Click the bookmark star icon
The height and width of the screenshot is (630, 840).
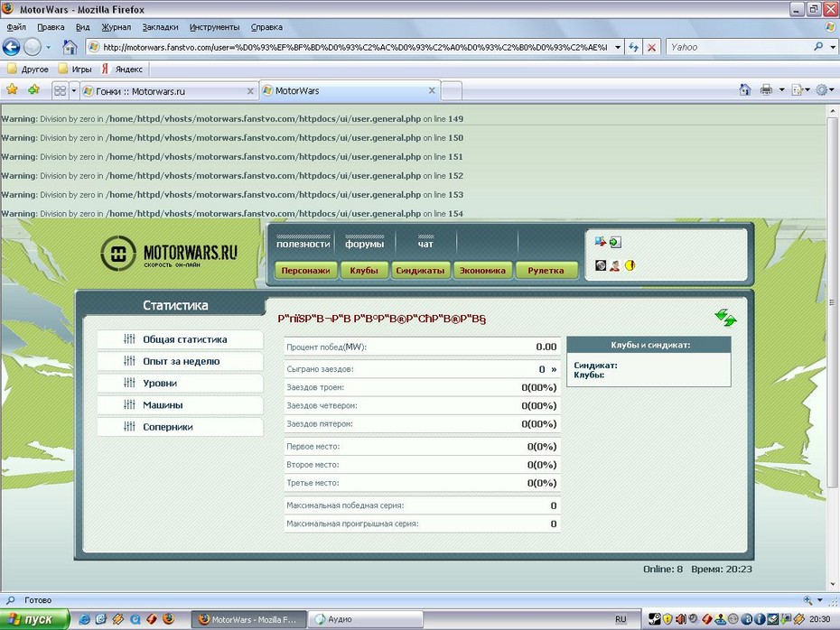[x=12, y=90]
